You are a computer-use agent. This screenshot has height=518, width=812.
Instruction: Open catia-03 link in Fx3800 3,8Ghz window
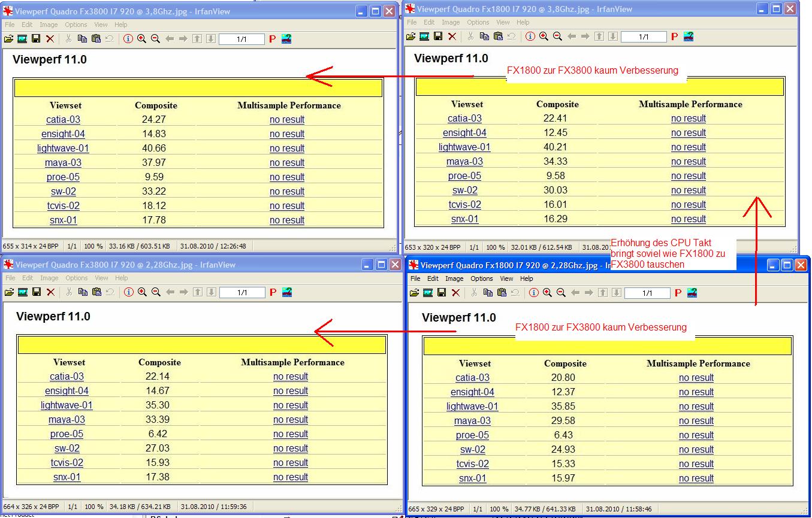[63, 119]
